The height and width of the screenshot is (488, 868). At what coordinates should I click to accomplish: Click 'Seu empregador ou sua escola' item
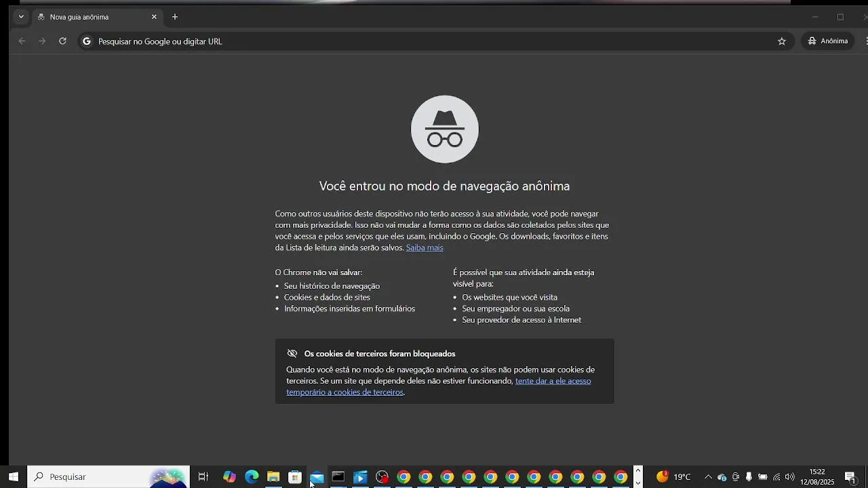click(515, 309)
